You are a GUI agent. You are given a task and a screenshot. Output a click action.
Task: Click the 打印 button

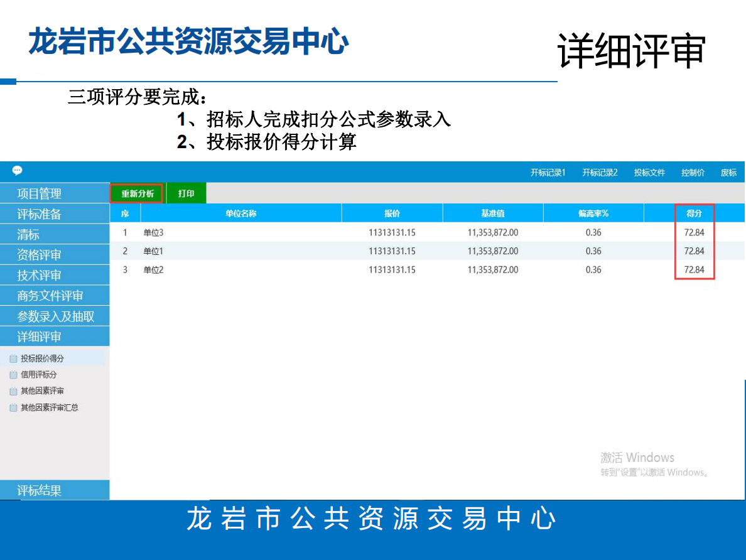(186, 193)
